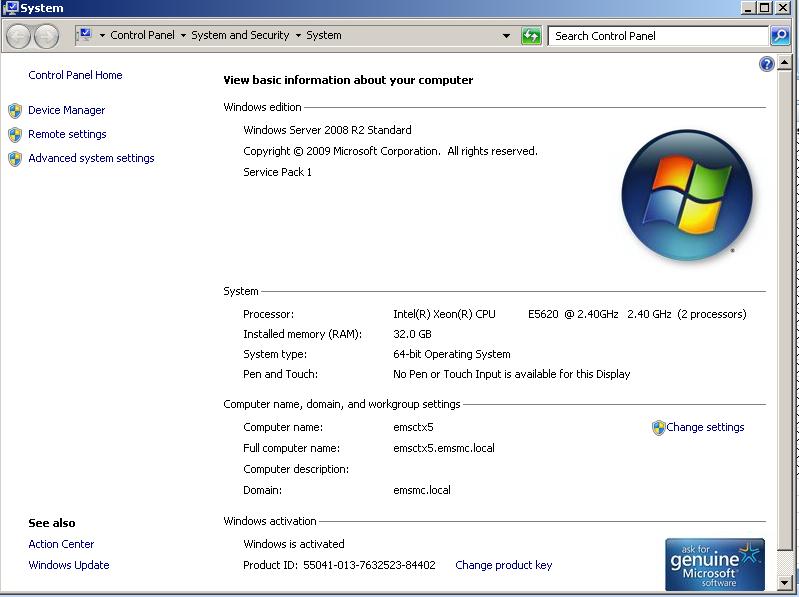The width and height of the screenshot is (799, 597).
Task: Open Help via the blue question mark icon
Action: [x=767, y=64]
